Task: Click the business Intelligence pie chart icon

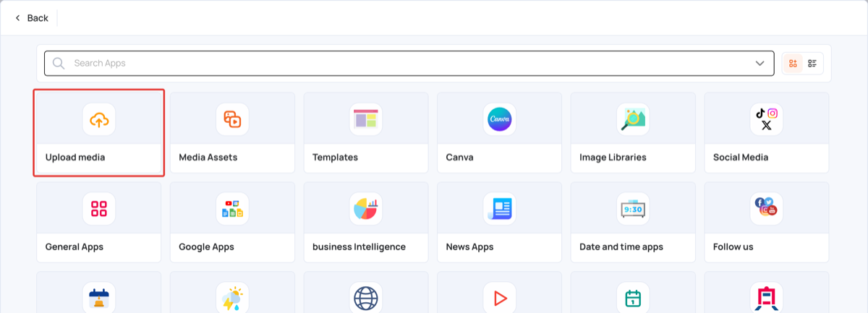Action: tap(366, 209)
